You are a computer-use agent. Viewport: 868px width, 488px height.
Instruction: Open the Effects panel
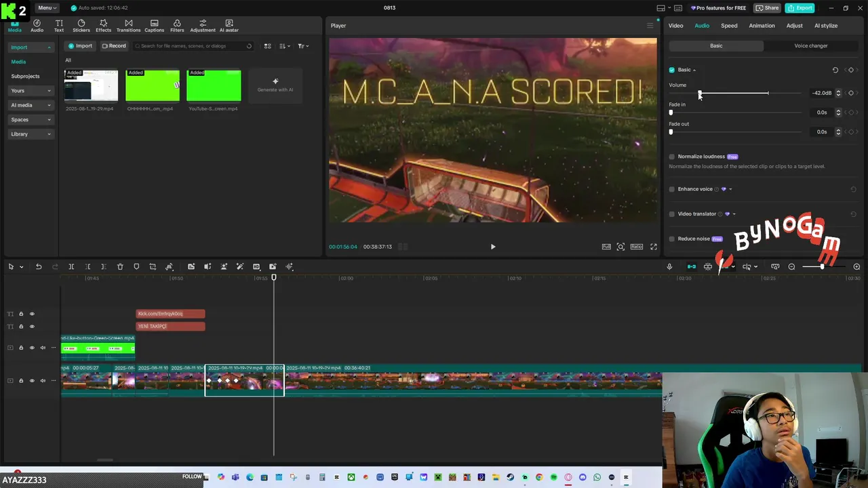point(103,26)
